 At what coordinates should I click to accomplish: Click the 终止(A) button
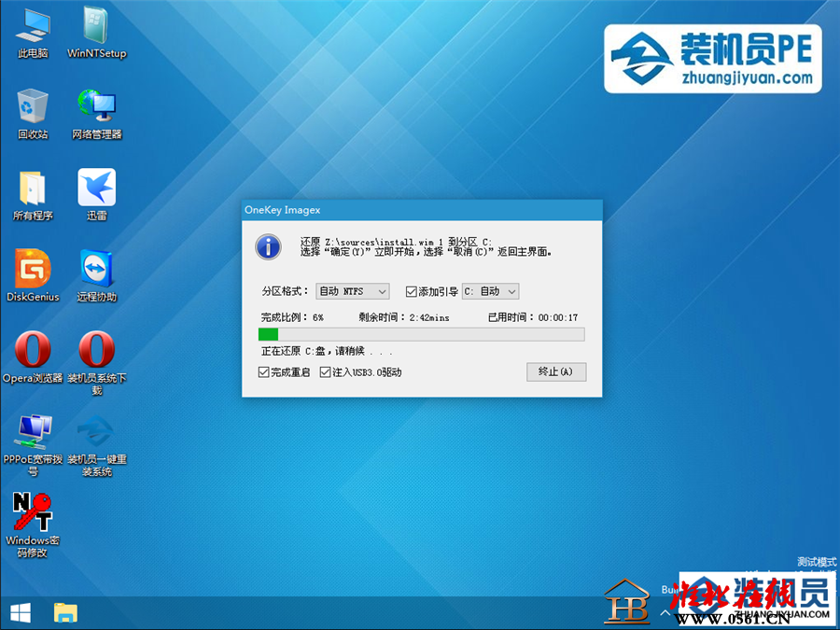(x=556, y=371)
